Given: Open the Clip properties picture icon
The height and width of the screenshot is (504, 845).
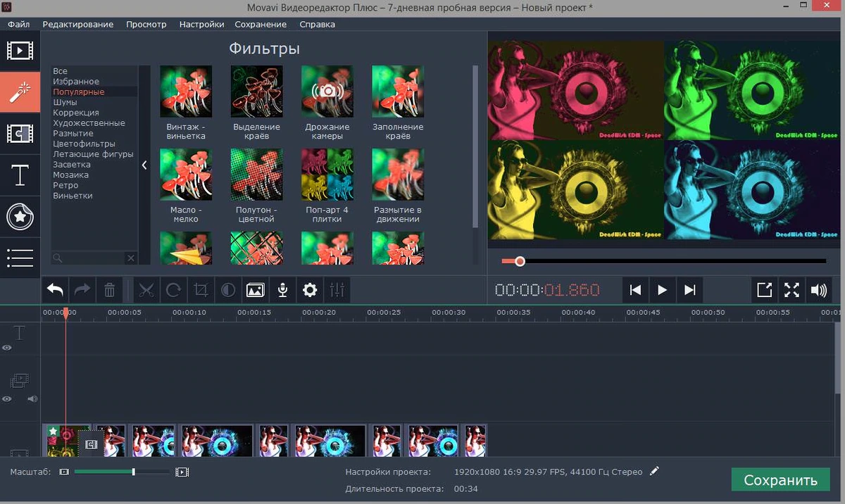Looking at the screenshot, I should click(x=255, y=289).
